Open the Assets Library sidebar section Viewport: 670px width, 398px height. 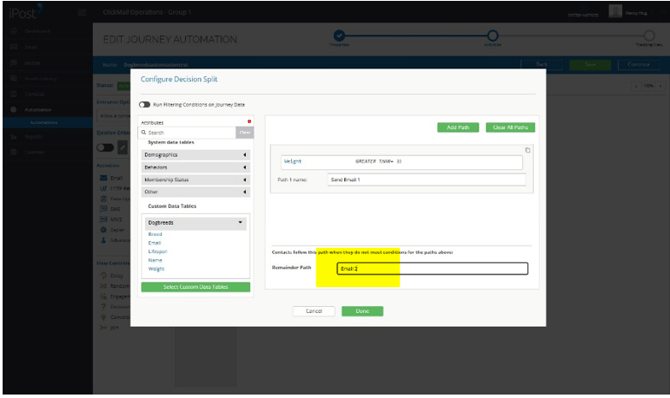coord(40,79)
